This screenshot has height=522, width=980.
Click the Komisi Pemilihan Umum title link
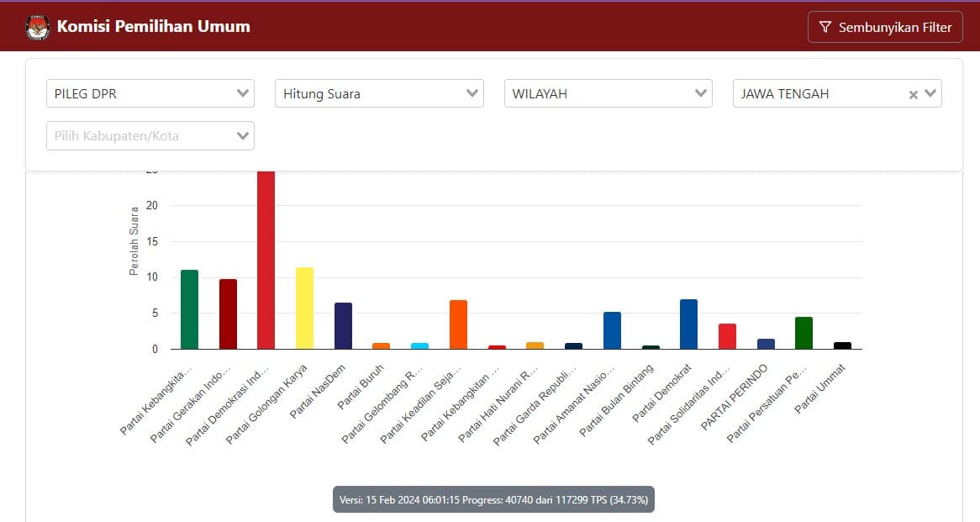point(154,26)
